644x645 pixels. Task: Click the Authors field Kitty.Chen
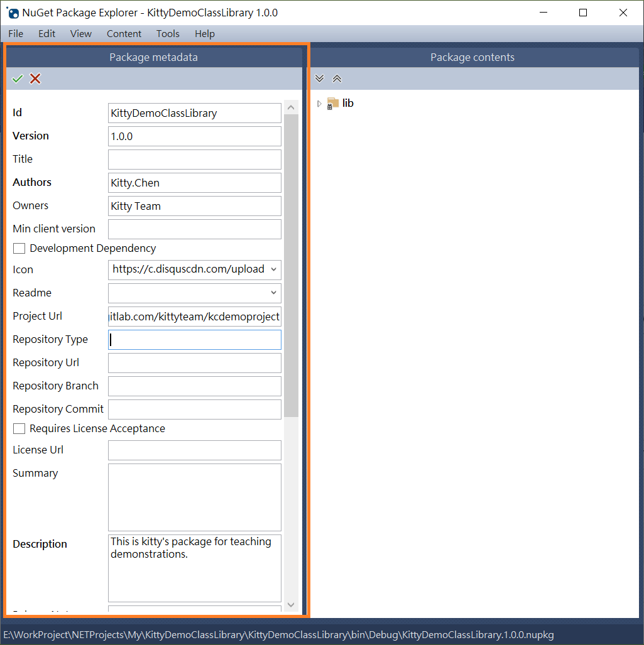(x=195, y=183)
